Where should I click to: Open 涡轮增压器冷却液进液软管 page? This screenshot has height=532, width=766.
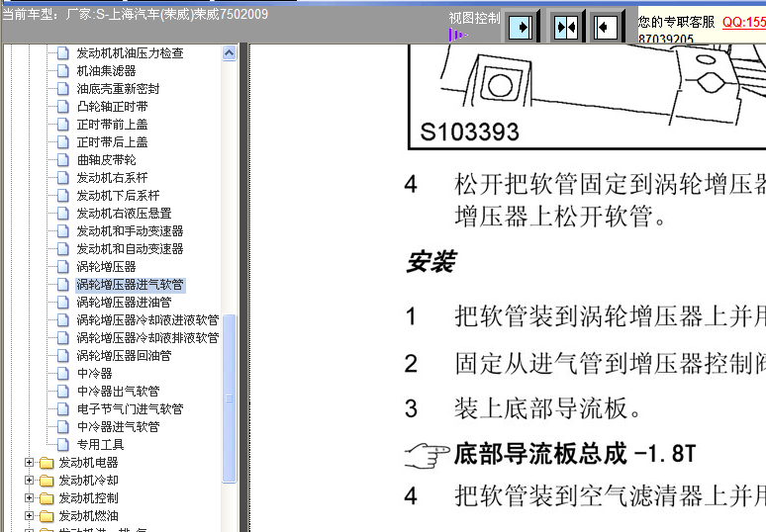coord(147,320)
